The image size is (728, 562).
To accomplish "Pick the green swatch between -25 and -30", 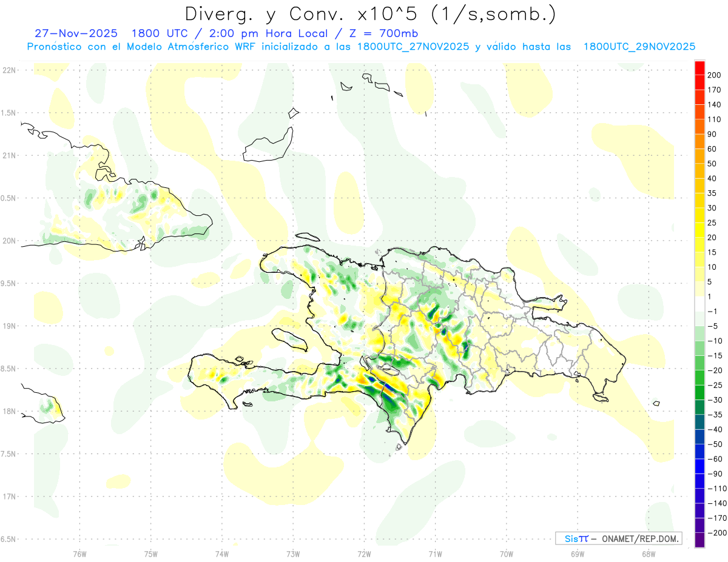I will coord(699,393).
